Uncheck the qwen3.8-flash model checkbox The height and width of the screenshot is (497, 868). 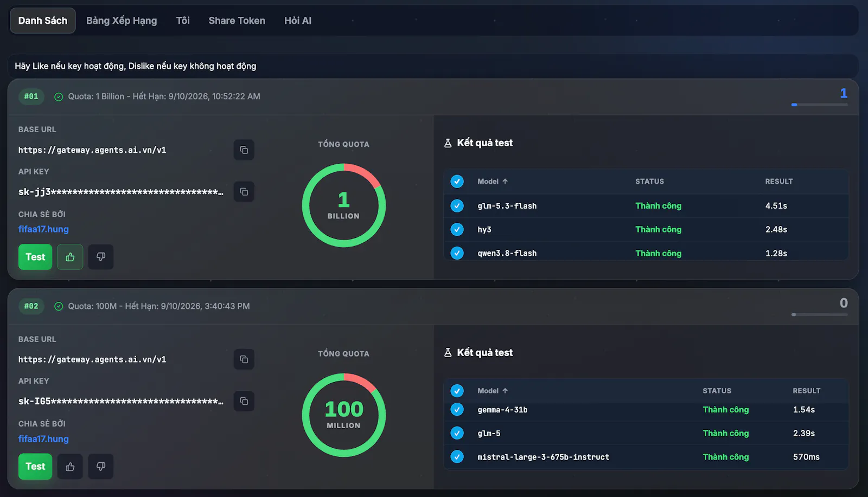pyautogui.click(x=457, y=253)
